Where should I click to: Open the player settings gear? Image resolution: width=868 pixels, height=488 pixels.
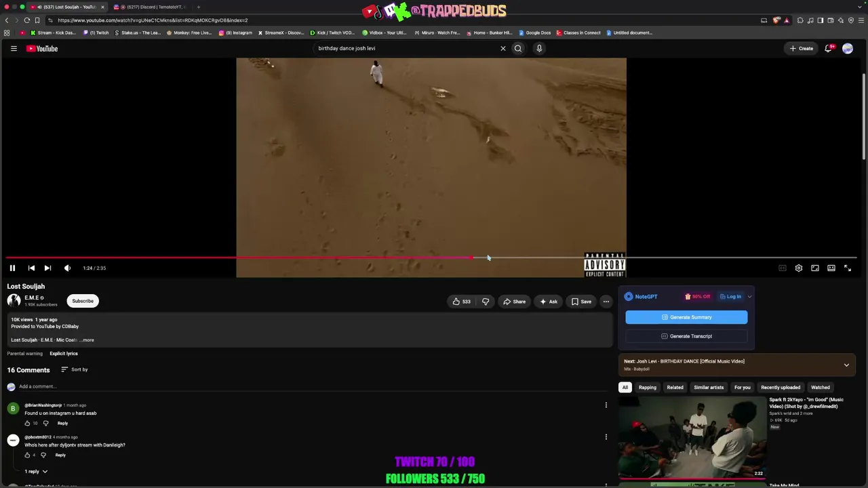click(x=799, y=268)
